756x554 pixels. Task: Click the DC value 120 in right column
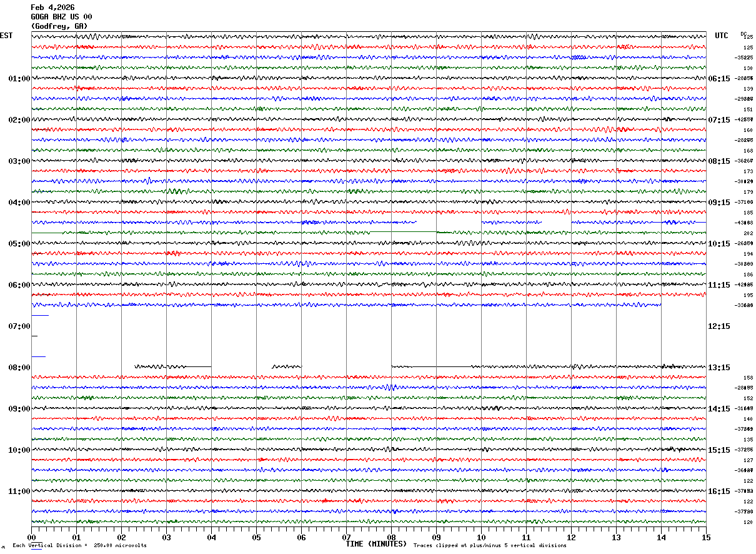pos(748,522)
